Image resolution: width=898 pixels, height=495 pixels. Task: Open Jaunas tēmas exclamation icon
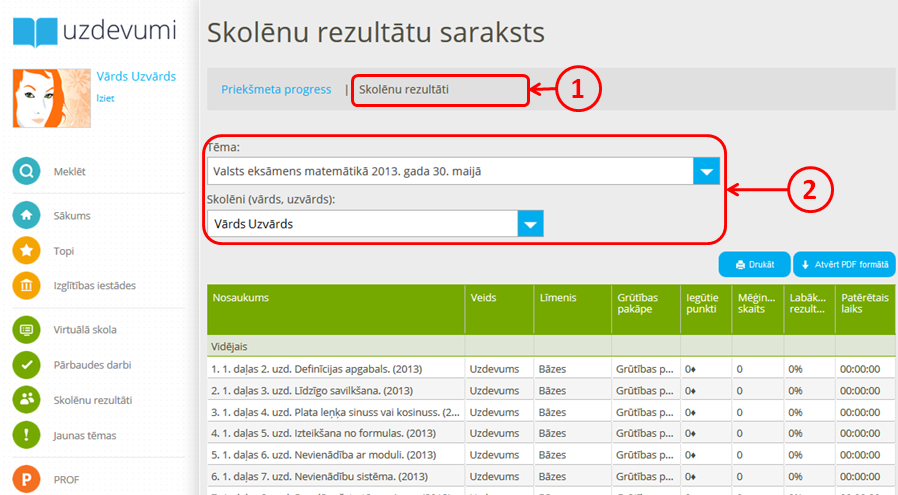click(x=27, y=435)
